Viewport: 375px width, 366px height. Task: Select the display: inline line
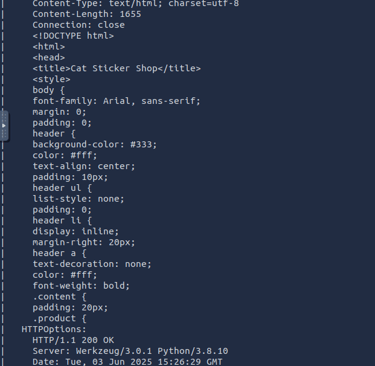(x=76, y=231)
